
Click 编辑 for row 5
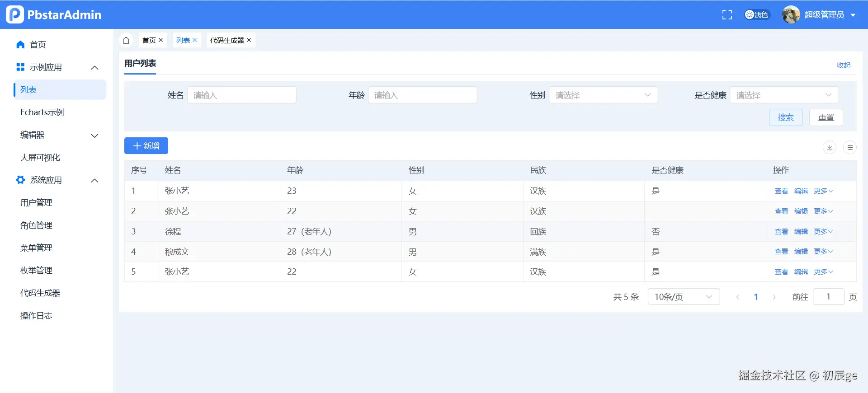point(801,271)
